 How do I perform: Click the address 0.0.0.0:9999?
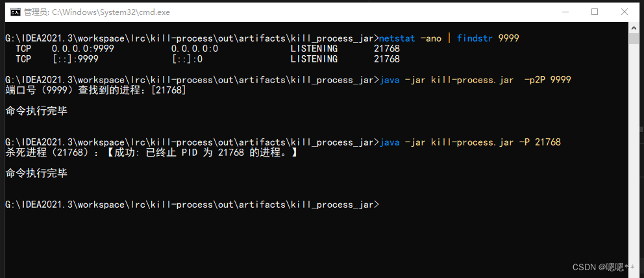click(82, 49)
